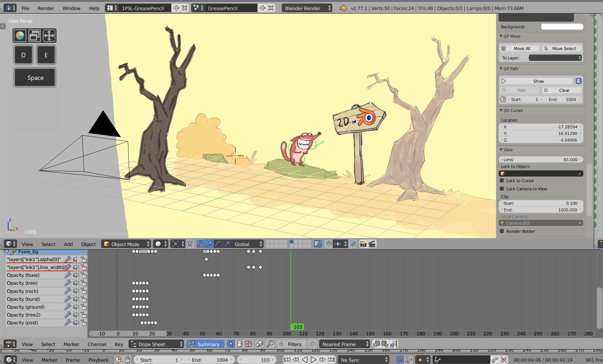Click play reverse button in timeline

[x=305, y=360]
